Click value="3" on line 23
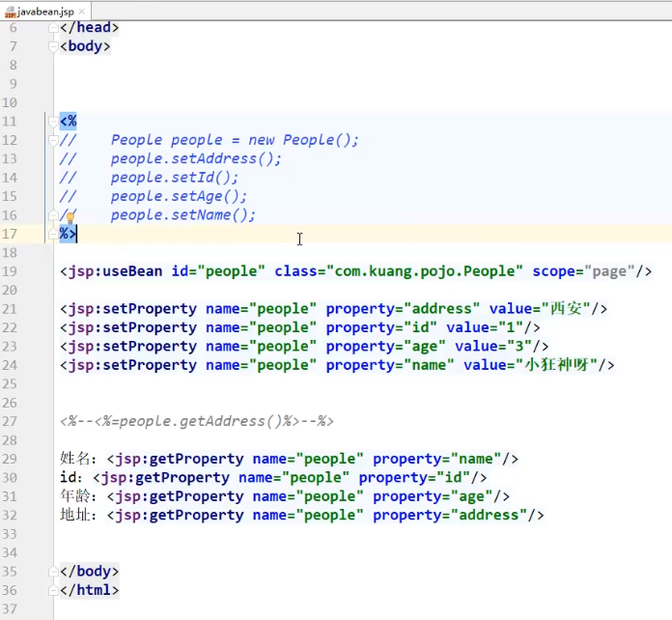Screen dimensions: 672x620 (493, 347)
